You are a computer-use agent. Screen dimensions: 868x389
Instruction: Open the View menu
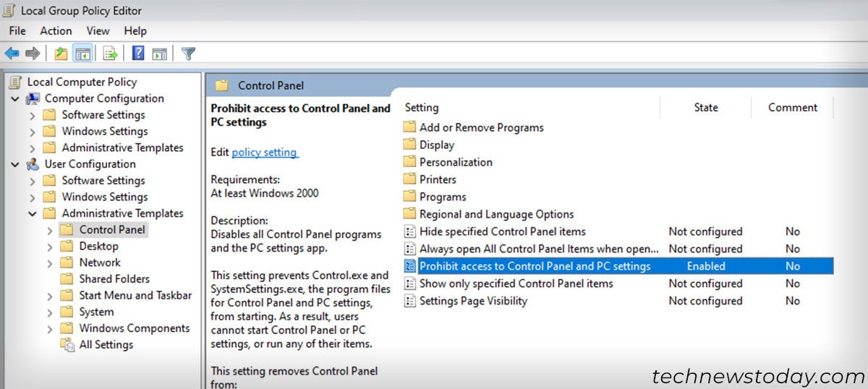point(98,31)
